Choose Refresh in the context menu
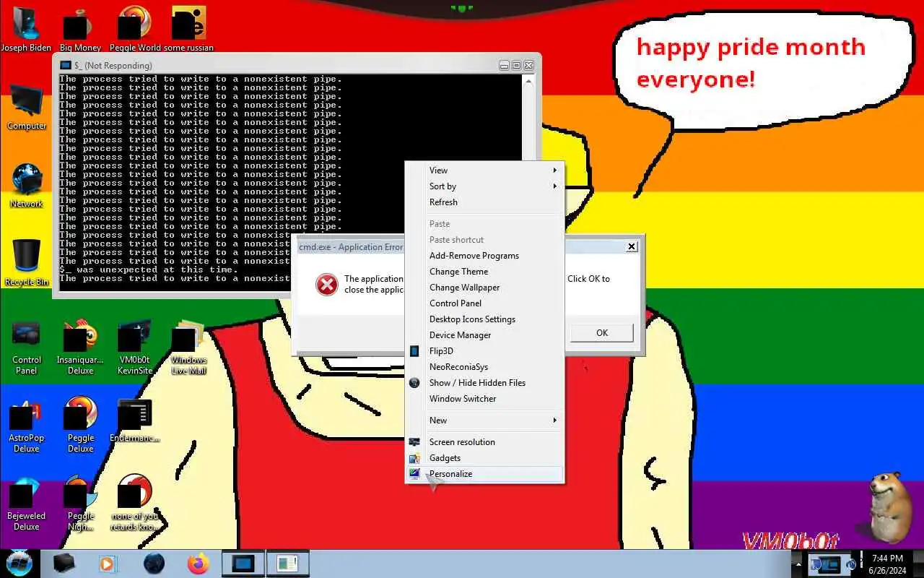The width and height of the screenshot is (924, 578). point(484,202)
